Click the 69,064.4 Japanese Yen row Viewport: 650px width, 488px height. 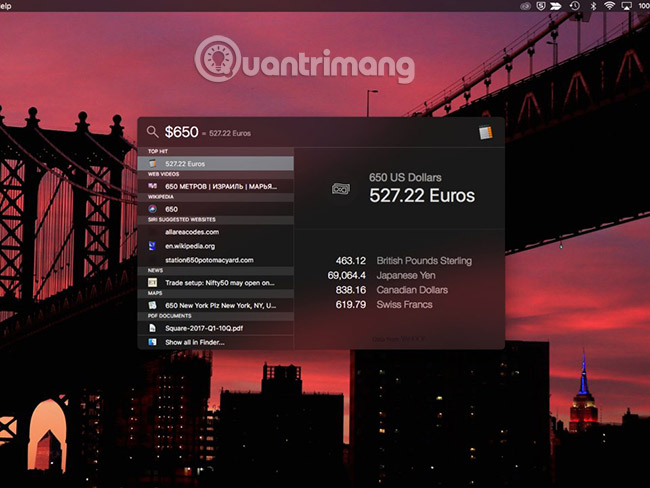[x=381, y=275]
